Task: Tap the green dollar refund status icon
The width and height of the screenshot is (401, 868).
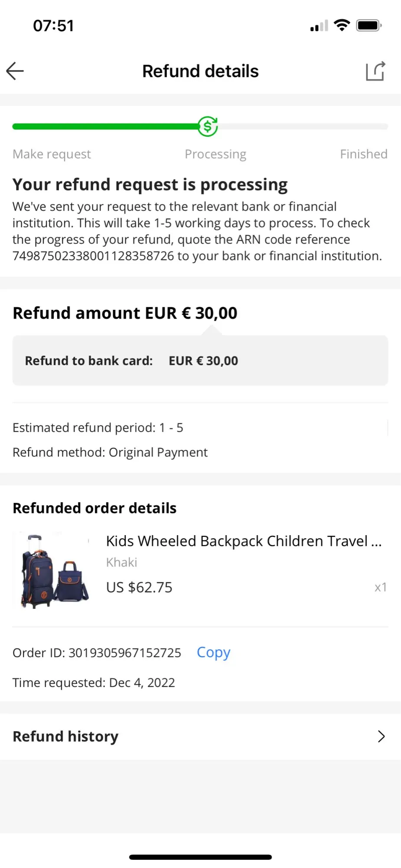Action: [x=208, y=126]
